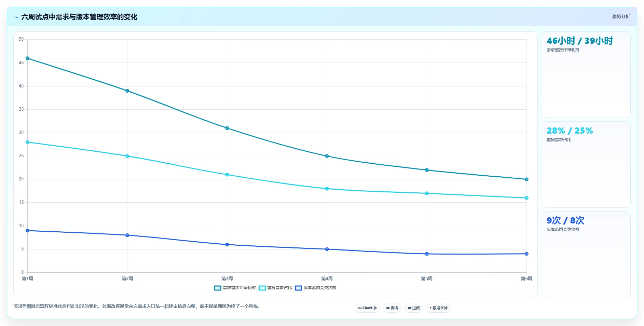The height and width of the screenshot is (326, 644).
Task: Click the 28% / 25% stat value
Action: [570, 131]
